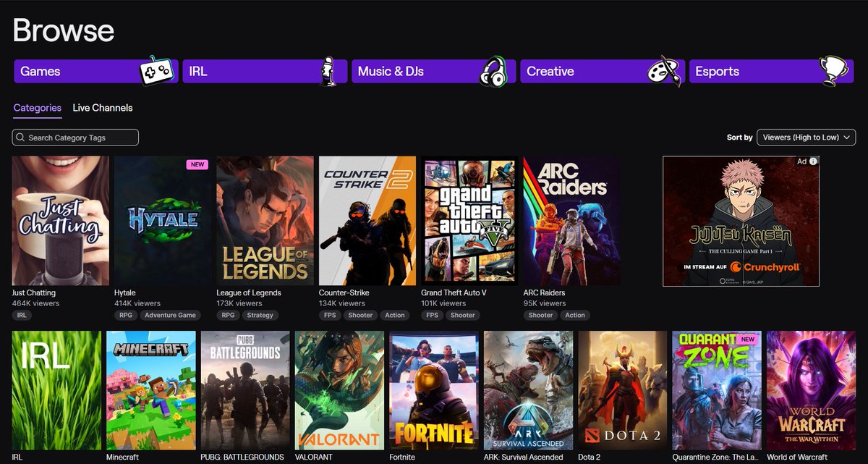
Task: Open the Quarantine Zone cover art
Action: point(717,391)
